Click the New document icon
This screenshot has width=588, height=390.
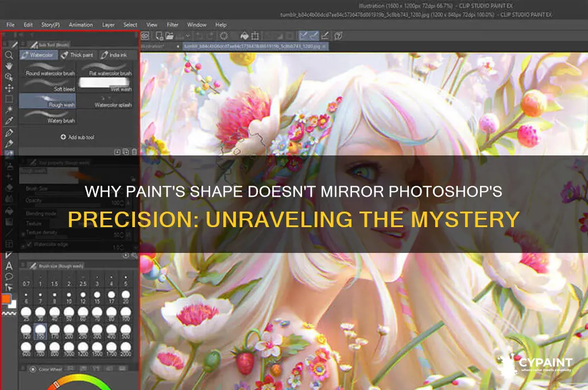pyautogui.click(x=160, y=36)
